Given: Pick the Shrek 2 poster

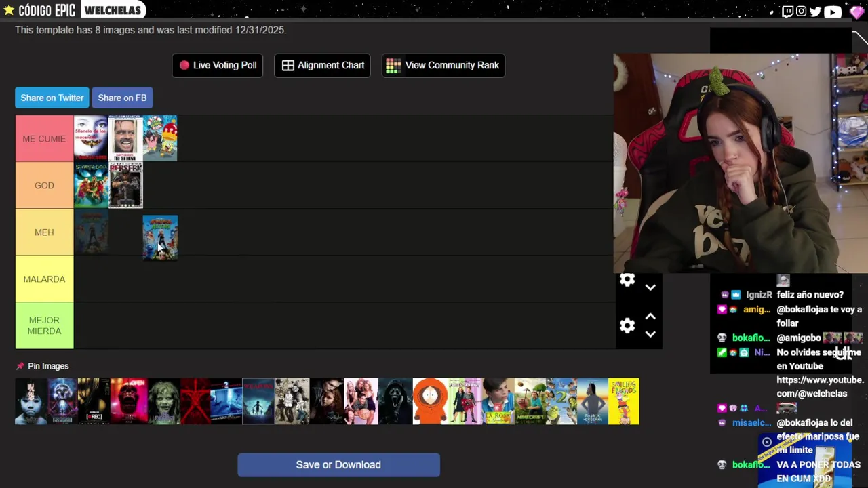Looking at the screenshot, I should (561, 401).
